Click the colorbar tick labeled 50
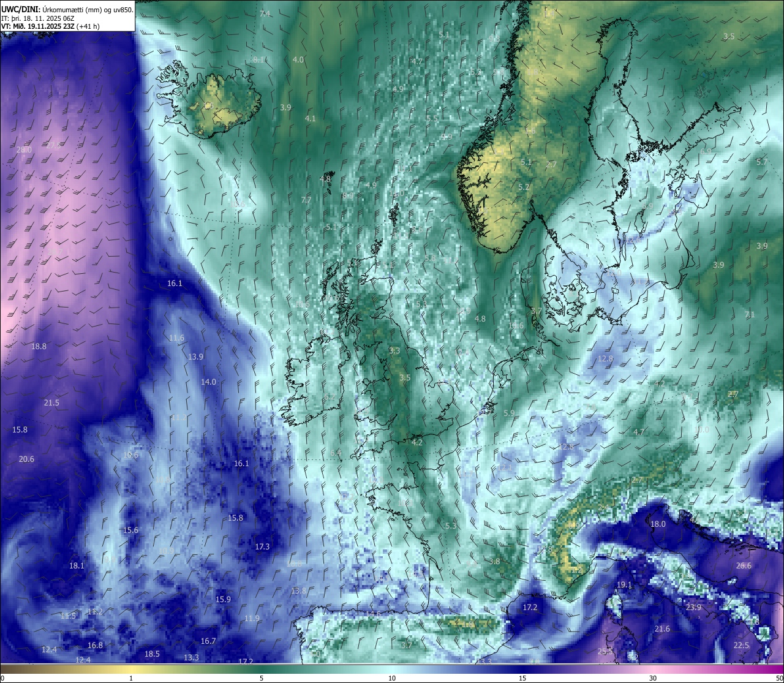784x683 pixels. coord(778,678)
